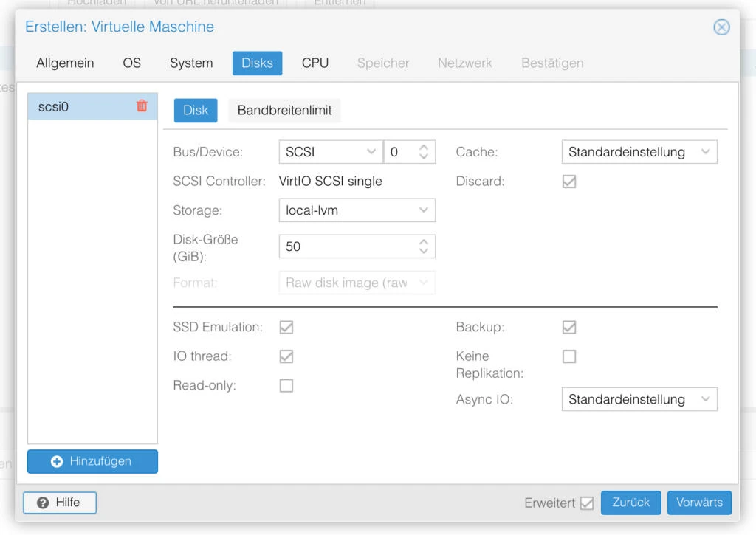Click Hinzufügen to add a disk
This screenshot has width=756, height=535.
click(92, 461)
